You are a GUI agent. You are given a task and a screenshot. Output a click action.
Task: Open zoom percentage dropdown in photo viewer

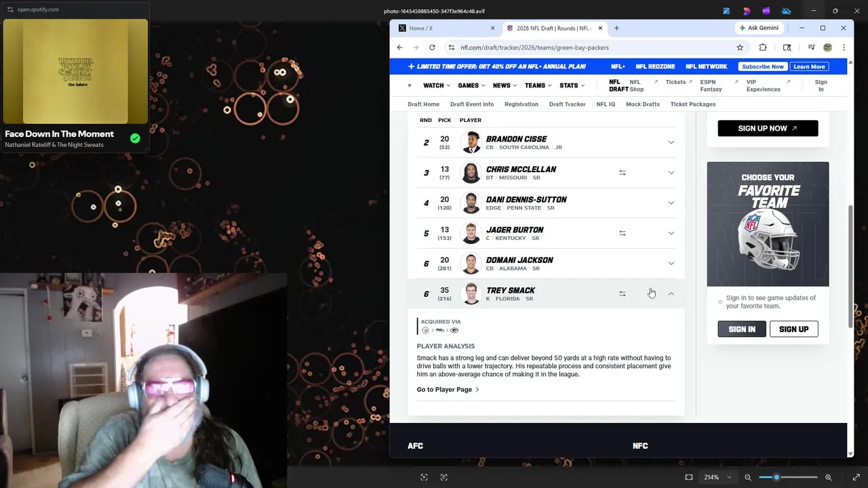717,477
